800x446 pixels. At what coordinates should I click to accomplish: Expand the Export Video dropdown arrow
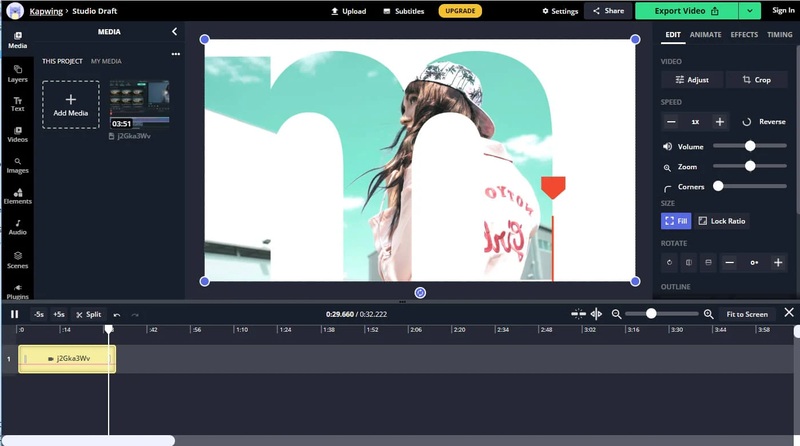tap(749, 11)
